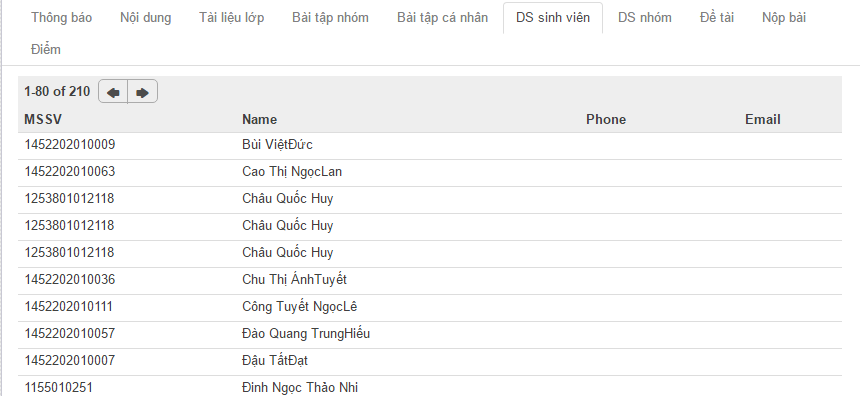Open the Bài tập cá nhân tab
Screen dimensions: 860x396
(442, 18)
